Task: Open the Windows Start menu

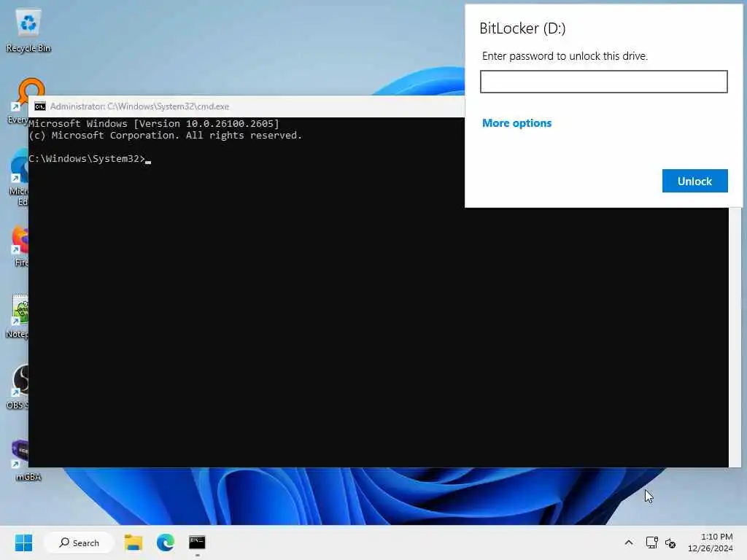Action: tap(23, 542)
